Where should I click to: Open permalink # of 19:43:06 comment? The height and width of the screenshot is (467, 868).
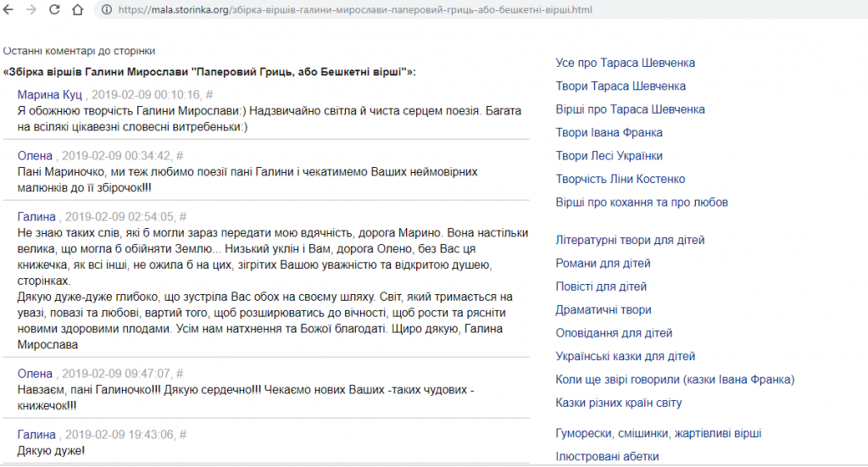click(x=183, y=434)
